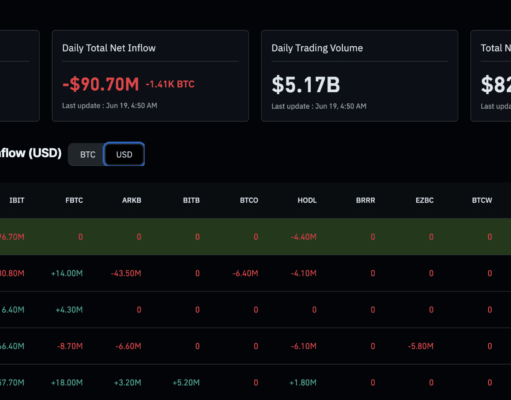
Task: Click the Daily Trading Volume title
Action: (x=317, y=48)
